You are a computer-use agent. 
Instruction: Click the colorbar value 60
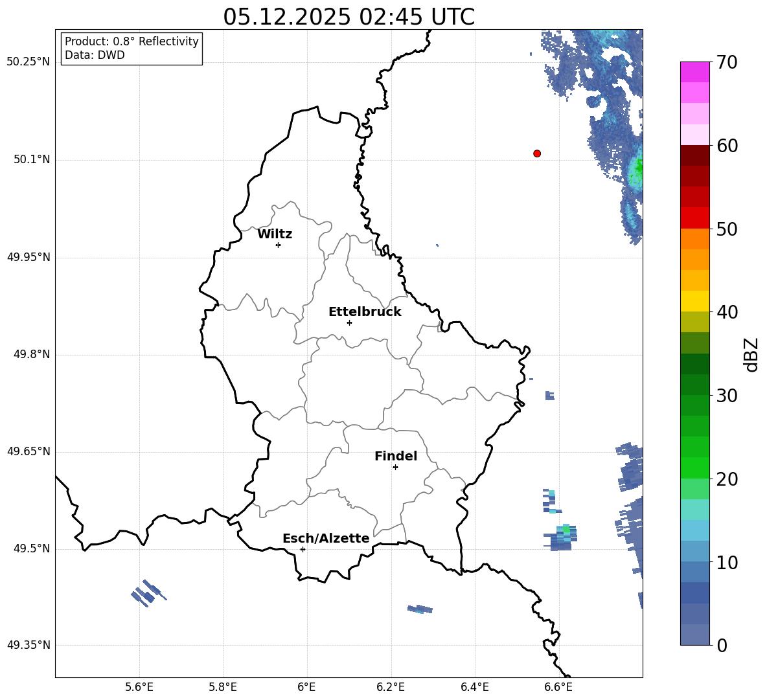(x=727, y=146)
